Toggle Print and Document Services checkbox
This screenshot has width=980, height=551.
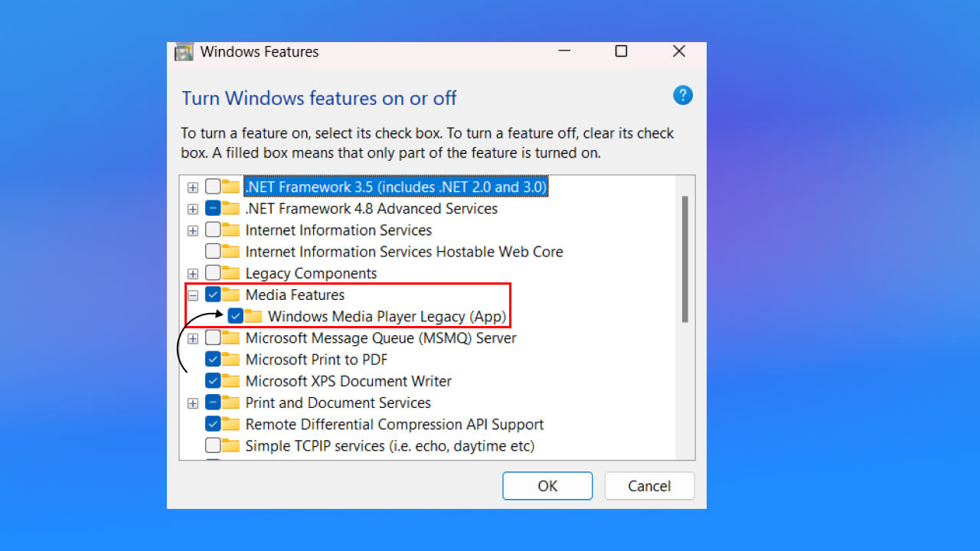pyautogui.click(x=213, y=403)
